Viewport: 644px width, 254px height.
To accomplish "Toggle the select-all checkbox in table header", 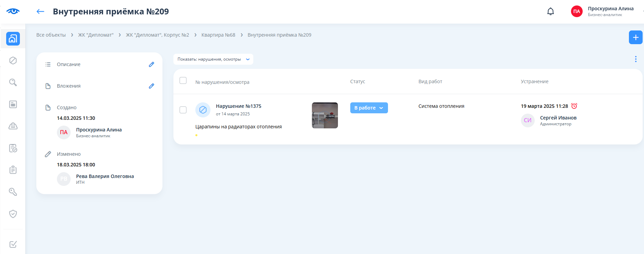I will pos(183,80).
